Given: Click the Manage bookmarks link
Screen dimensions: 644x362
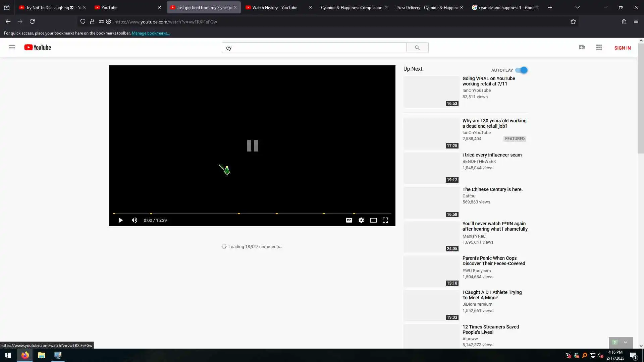Looking at the screenshot, I should pos(151,33).
